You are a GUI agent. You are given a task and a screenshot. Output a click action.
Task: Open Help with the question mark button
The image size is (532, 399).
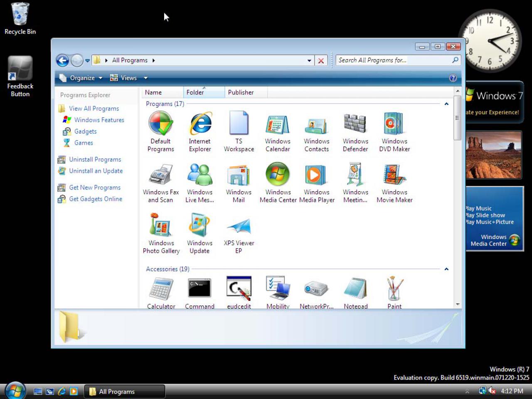[453, 78]
